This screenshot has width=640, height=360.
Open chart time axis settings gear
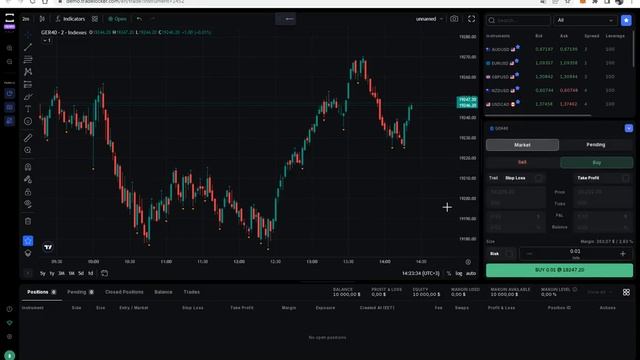pyautogui.click(x=468, y=262)
